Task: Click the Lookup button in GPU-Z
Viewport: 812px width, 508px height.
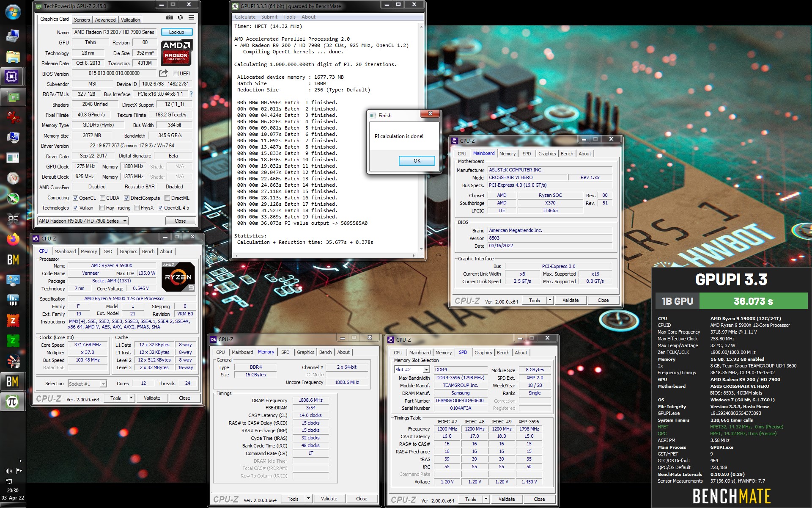Action: point(176,32)
